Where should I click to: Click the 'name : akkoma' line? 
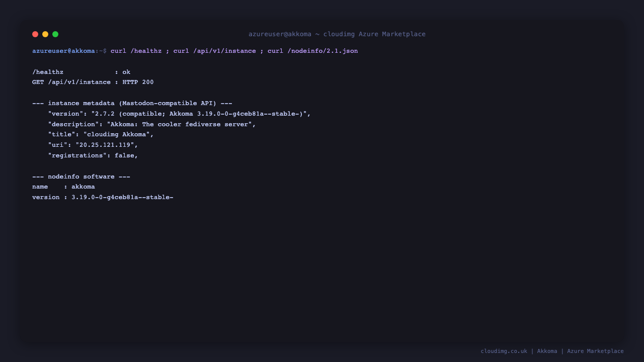pyautogui.click(x=63, y=187)
